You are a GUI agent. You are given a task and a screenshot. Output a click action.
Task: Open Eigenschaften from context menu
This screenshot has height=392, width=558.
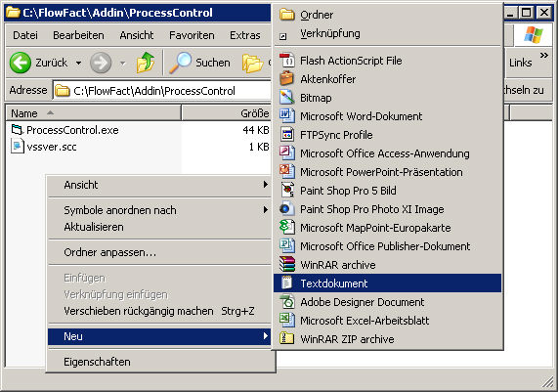pyautogui.click(x=159, y=362)
